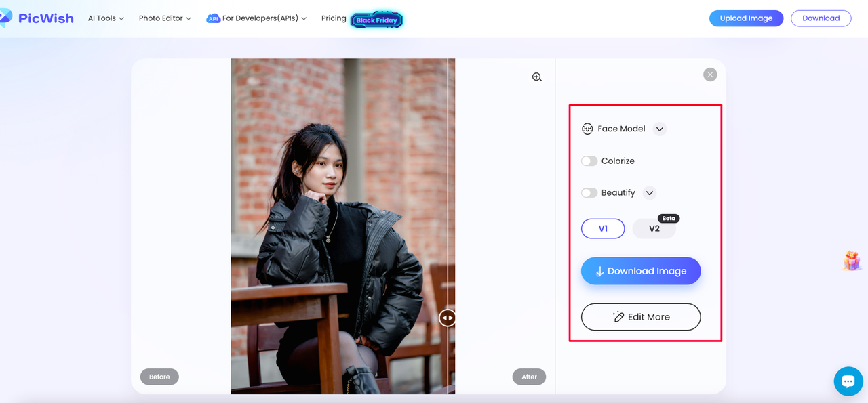Viewport: 868px width, 403px height.
Task: Expand the Face Model dropdown arrow
Action: pos(660,129)
